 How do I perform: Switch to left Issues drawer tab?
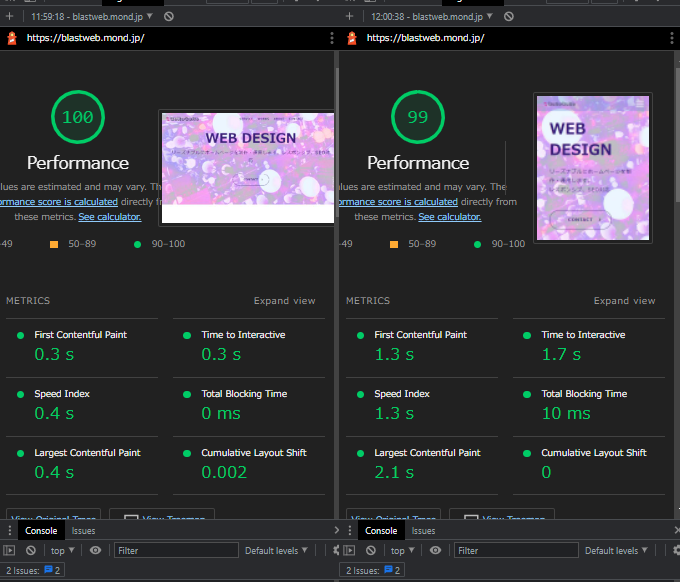pyautogui.click(x=83, y=530)
